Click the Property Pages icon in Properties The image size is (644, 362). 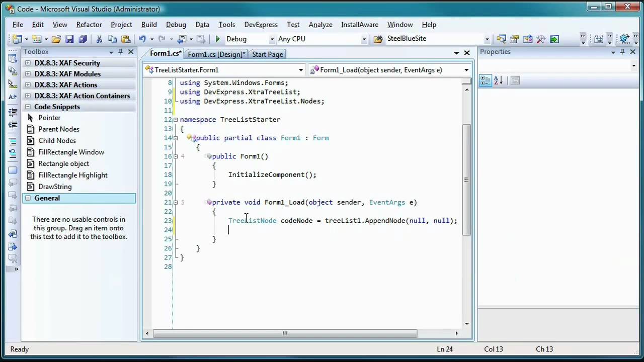tap(515, 80)
